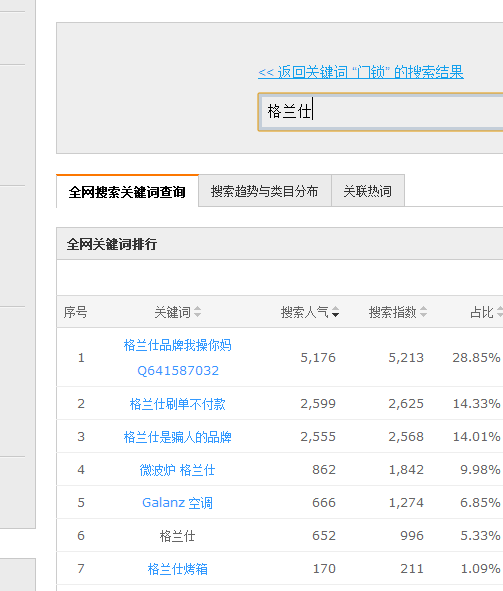This screenshot has width=503, height=591.
Task: Select search popularity value 170
Action: [324, 568]
